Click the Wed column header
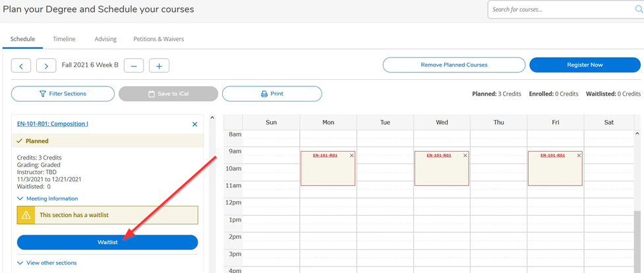The height and width of the screenshot is (273, 644). (442, 122)
